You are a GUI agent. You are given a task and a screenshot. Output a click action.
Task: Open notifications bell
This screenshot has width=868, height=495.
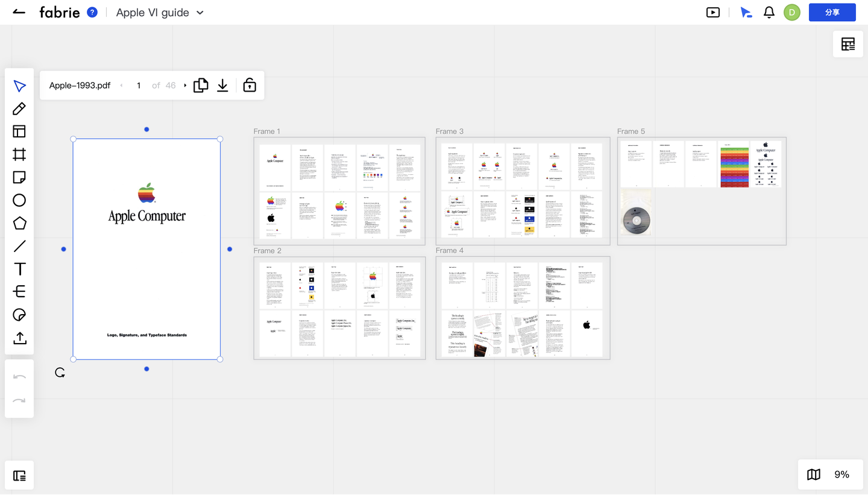coord(769,12)
